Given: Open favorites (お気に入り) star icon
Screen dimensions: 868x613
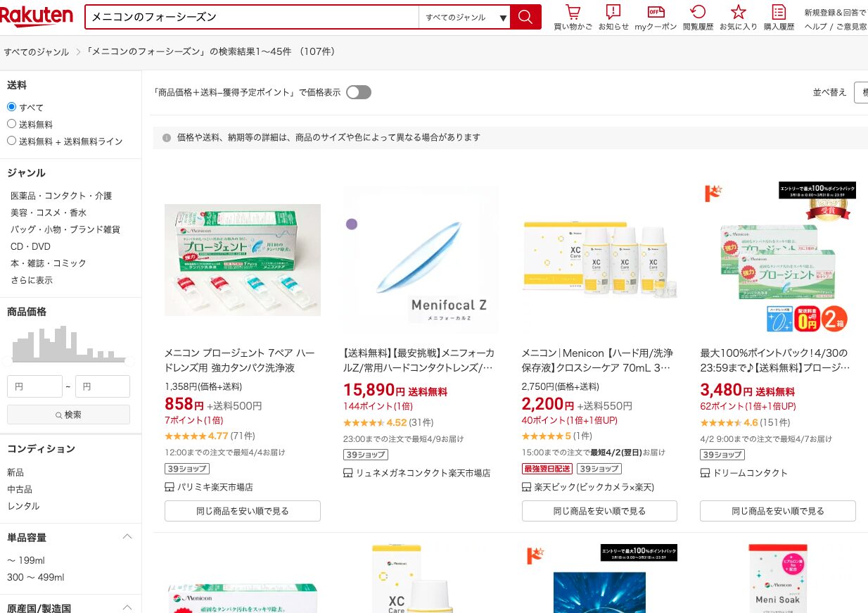Looking at the screenshot, I should click(x=738, y=13).
